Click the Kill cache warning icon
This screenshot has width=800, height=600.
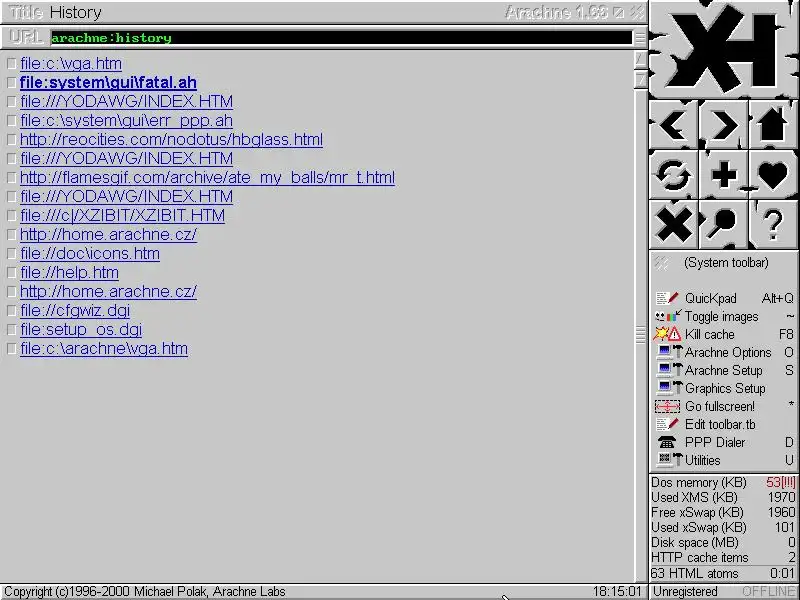click(667, 334)
